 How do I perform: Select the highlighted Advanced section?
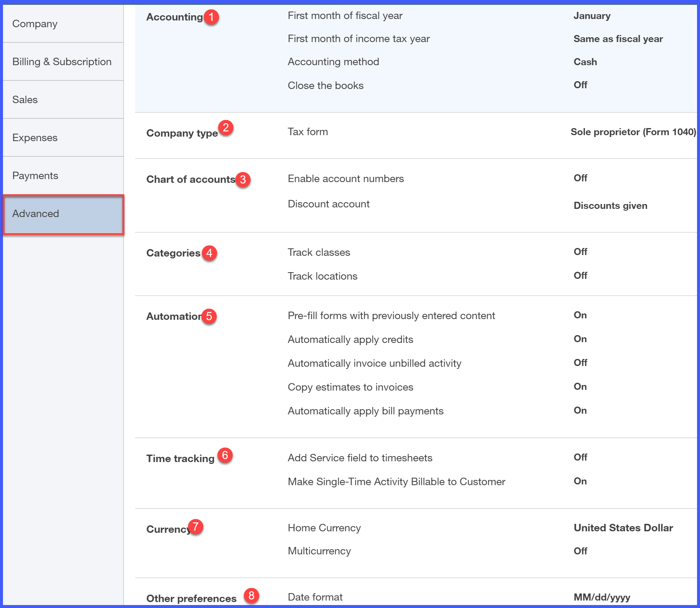coord(35,214)
